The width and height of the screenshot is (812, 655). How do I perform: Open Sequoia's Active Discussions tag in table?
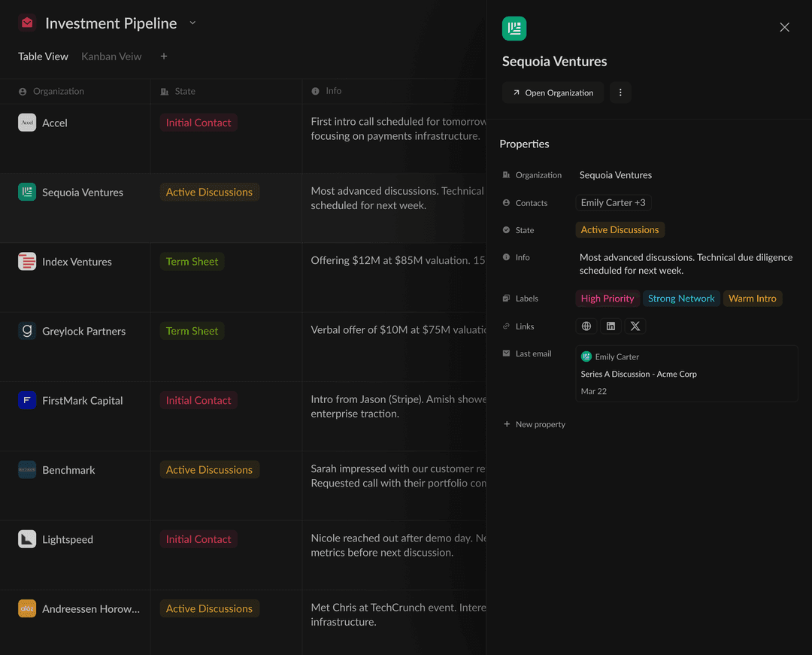click(x=209, y=192)
